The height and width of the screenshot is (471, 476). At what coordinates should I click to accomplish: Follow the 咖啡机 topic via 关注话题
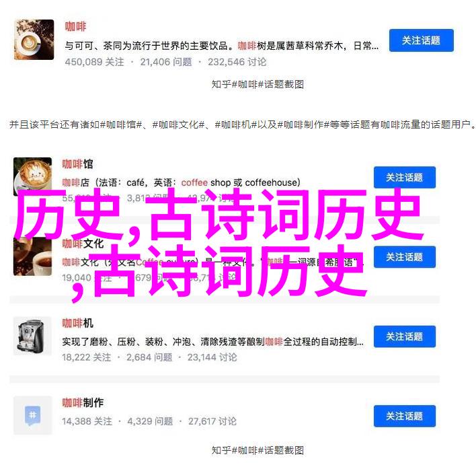405,336
